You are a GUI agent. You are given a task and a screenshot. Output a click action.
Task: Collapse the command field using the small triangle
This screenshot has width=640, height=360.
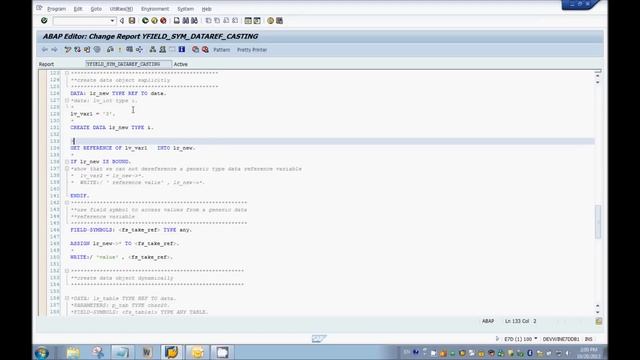coord(122,20)
